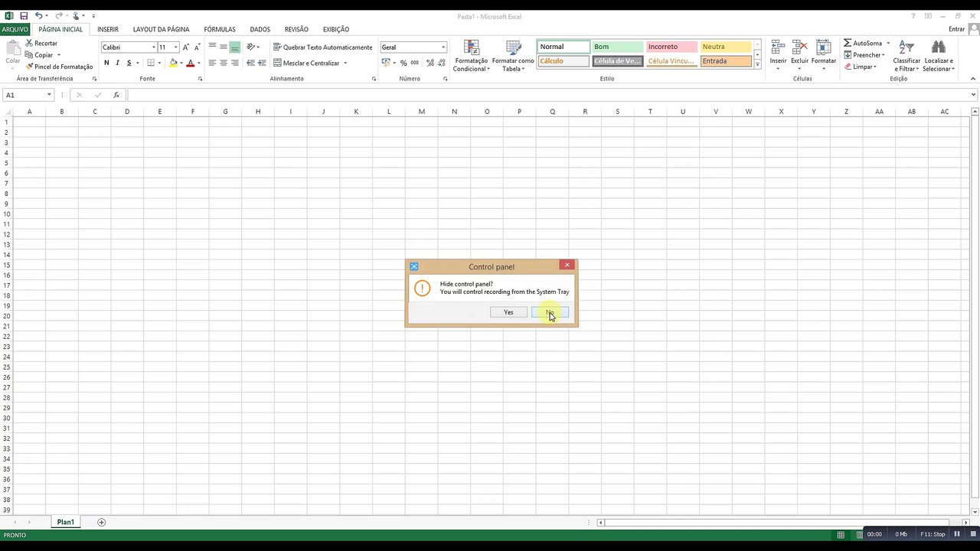Open Número group dialog launcher
The image size is (980, 551).
[445, 79]
